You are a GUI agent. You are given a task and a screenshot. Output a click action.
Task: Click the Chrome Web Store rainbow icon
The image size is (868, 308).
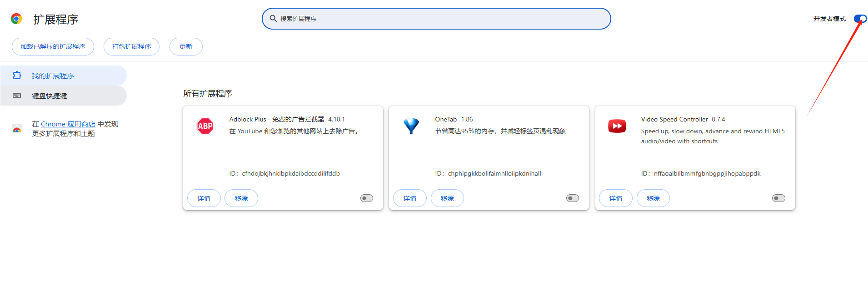pos(17,129)
